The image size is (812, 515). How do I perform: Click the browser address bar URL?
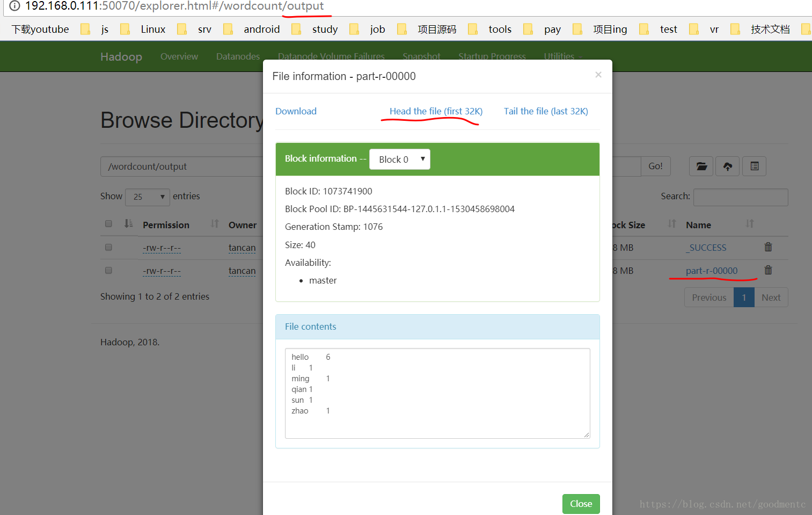174,6
